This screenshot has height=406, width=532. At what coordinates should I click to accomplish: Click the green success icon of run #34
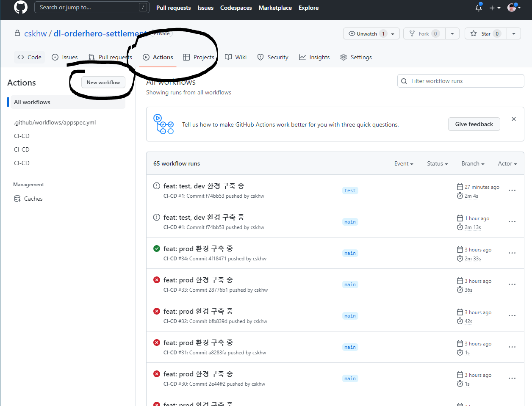click(157, 249)
